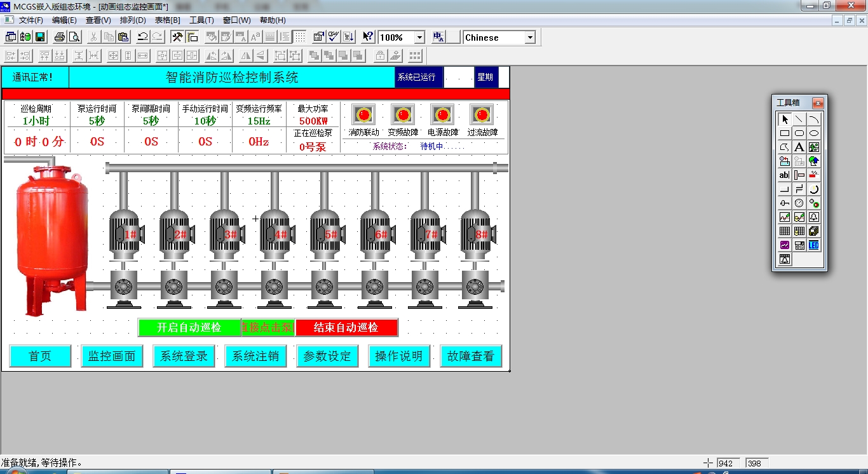The height and width of the screenshot is (474, 868).
Task: Select the 消防联动 red indicator lamp
Action: pyautogui.click(x=363, y=115)
